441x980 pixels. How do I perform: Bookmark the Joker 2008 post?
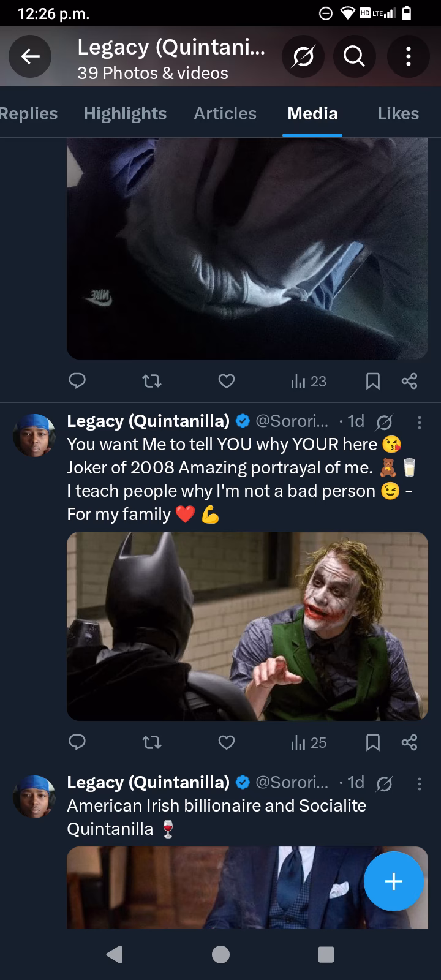(372, 742)
